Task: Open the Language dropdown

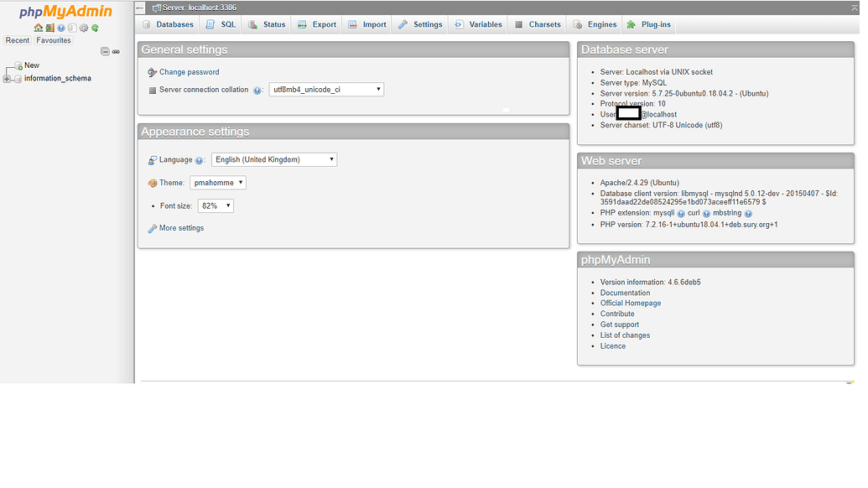Action: [274, 159]
